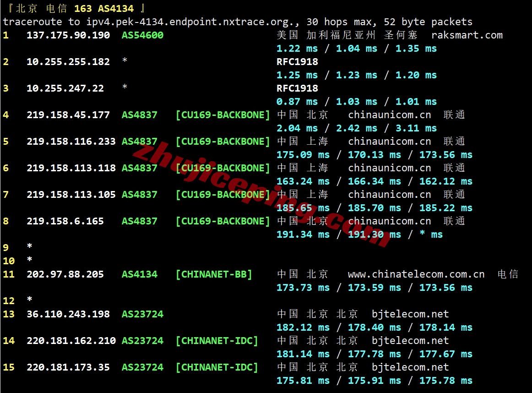Click the IP address 219.158.113.118
Screen dimensions: 532x393
pyautogui.click(x=71, y=168)
